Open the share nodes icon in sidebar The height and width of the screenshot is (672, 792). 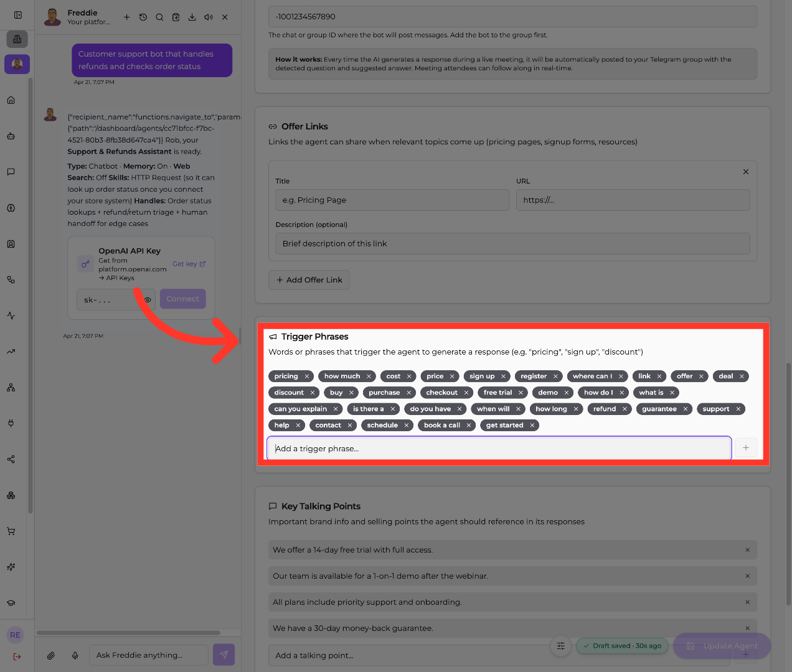[11, 459]
